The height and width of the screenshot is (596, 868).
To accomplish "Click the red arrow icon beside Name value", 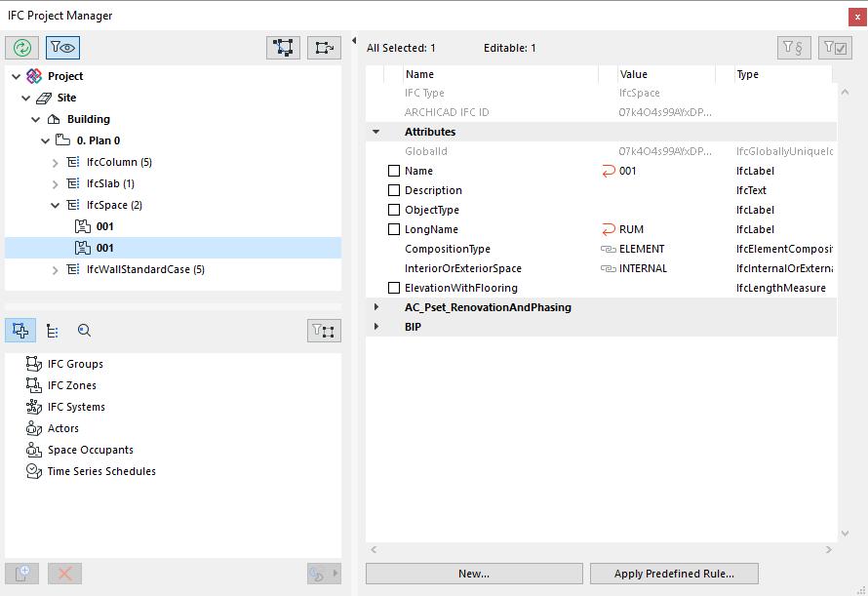I will tap(609, 171).
